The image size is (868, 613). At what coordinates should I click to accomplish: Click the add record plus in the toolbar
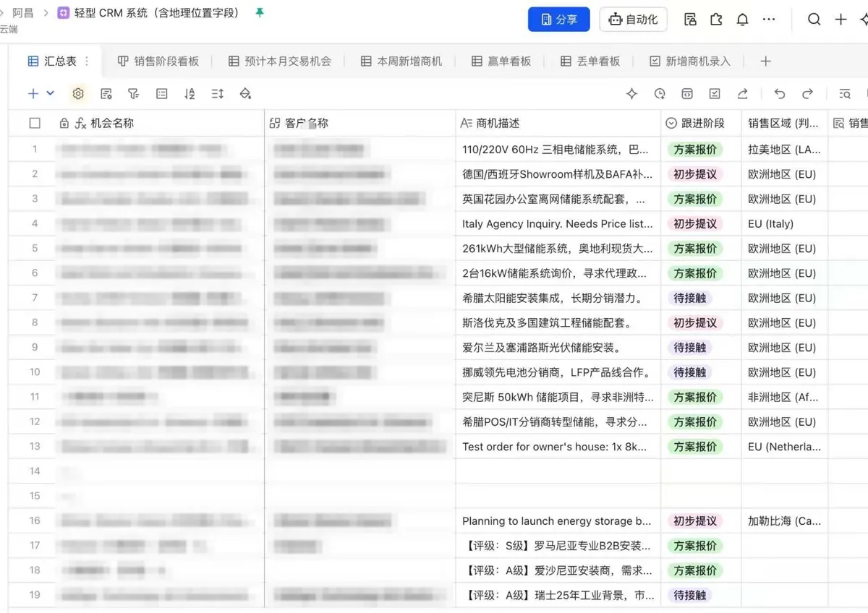[x=33, y=93]
